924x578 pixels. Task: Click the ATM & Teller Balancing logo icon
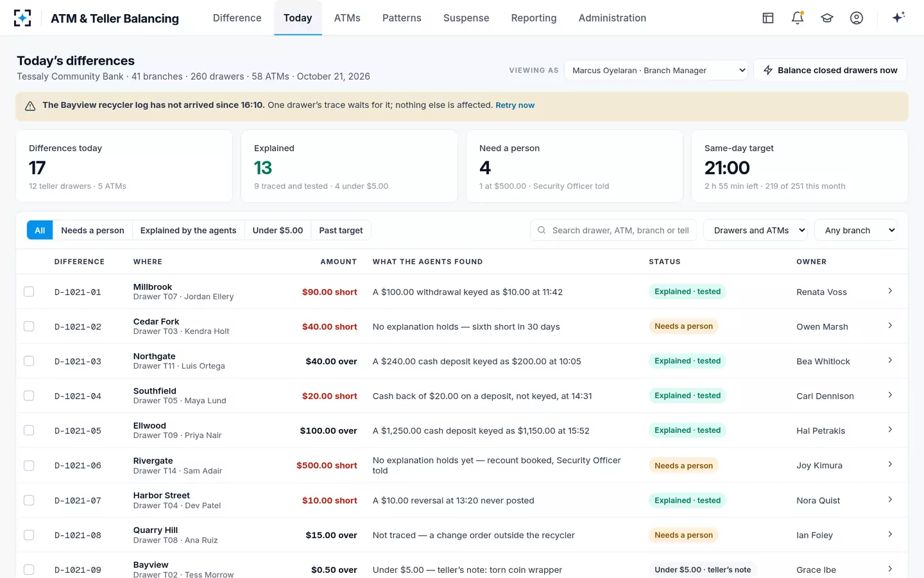(22, 18)
